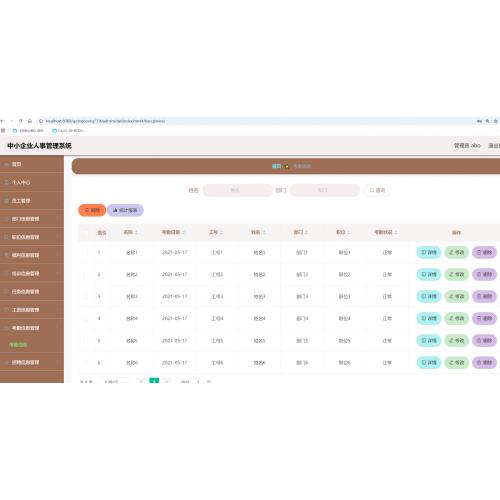The image size is (500, 500).
Task: Click the 退出 logout link
Action: click(494, 146)
